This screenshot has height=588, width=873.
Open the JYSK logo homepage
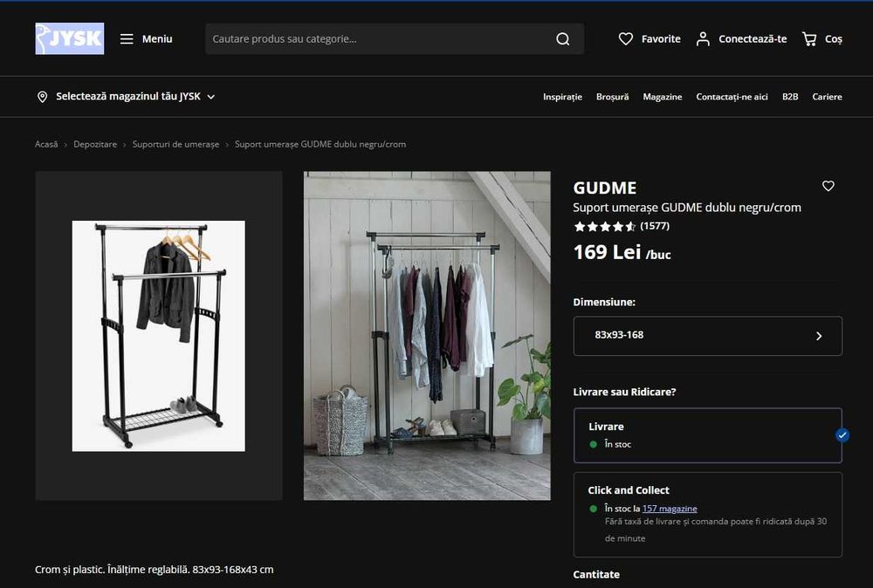point(70,38)
